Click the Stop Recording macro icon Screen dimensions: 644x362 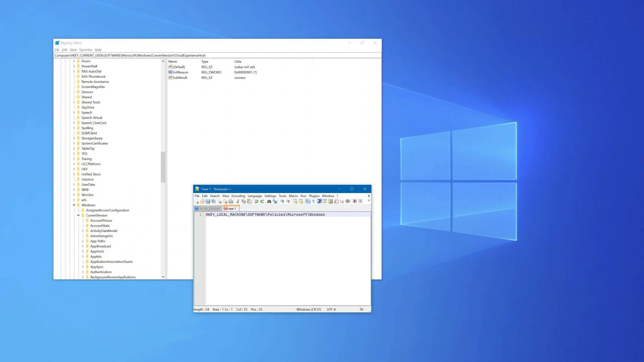(x=360, y=201)
